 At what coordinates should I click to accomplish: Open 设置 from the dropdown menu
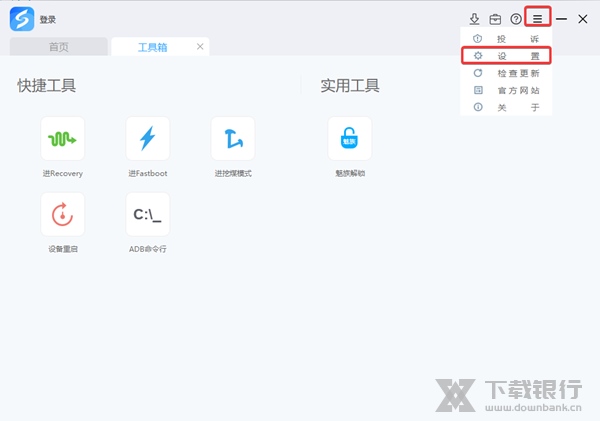(x=506, y=56)
